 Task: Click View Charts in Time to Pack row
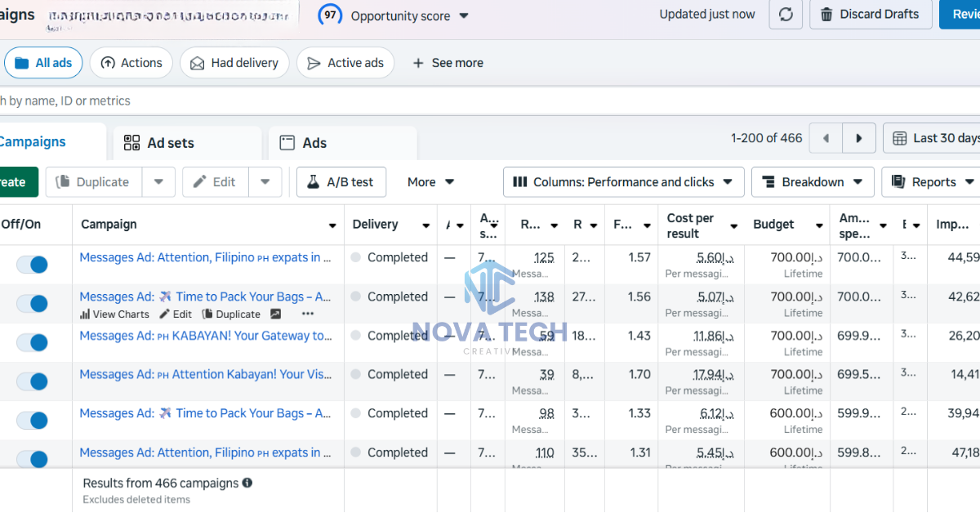tap(114, 314)
